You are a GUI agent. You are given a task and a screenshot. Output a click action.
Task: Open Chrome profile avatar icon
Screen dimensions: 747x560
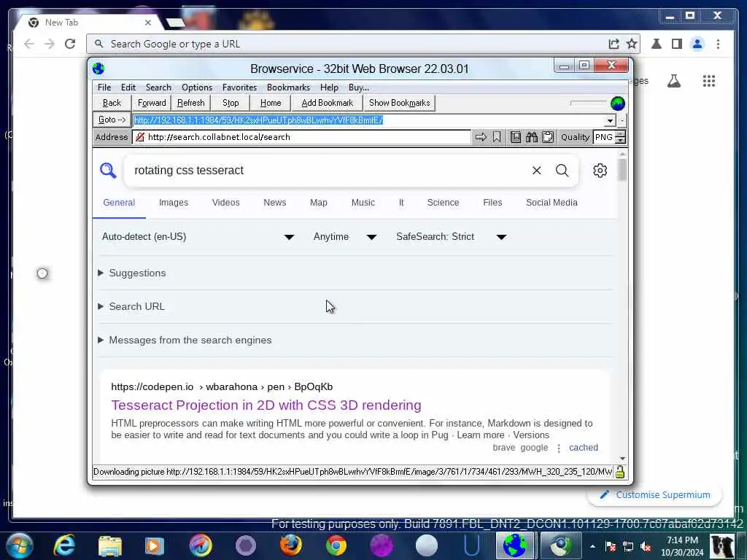pos(697,44)
